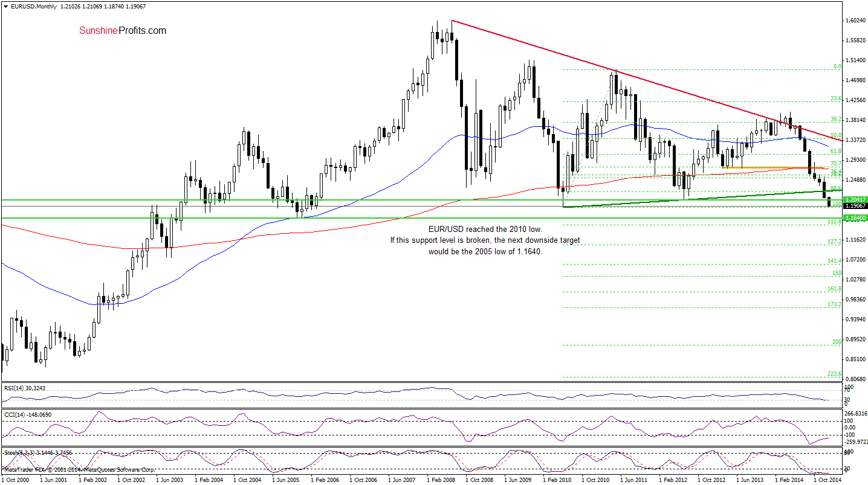Click the Fibonacci 0.0 level label

(837, 66)
